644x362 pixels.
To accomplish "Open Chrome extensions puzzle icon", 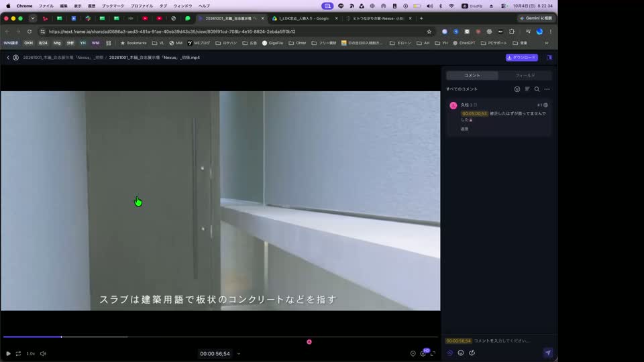I will point(512,32).
